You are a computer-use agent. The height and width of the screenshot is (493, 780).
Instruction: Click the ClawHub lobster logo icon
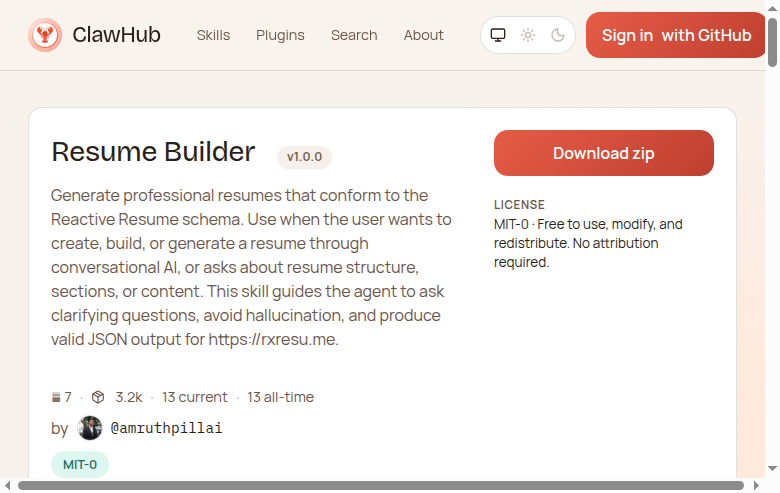point(44,35)
